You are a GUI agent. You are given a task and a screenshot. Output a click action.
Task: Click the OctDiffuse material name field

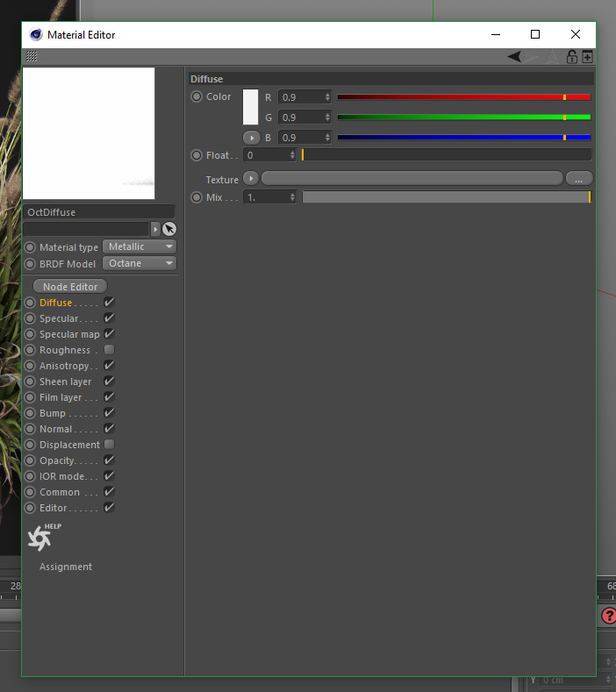point(99,212)
